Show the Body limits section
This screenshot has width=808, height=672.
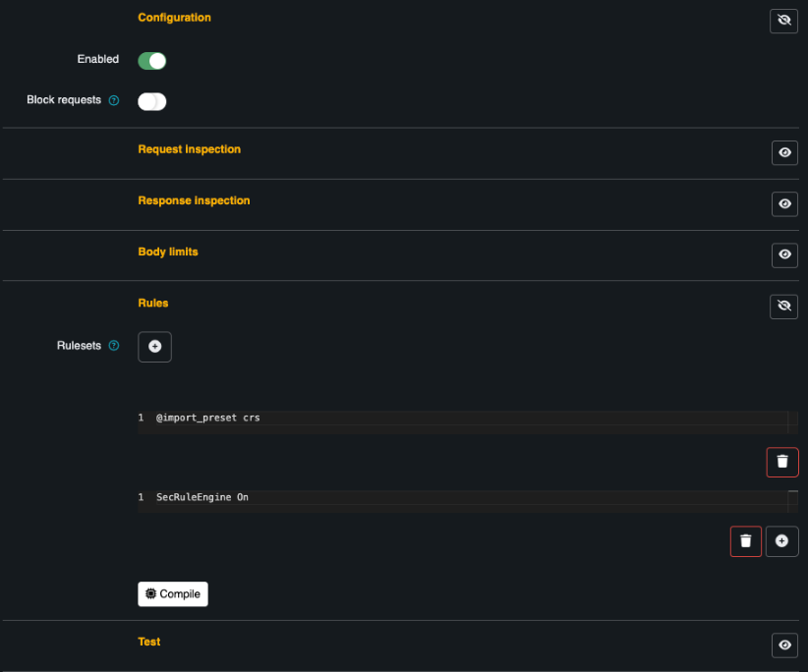click(784, 254)
